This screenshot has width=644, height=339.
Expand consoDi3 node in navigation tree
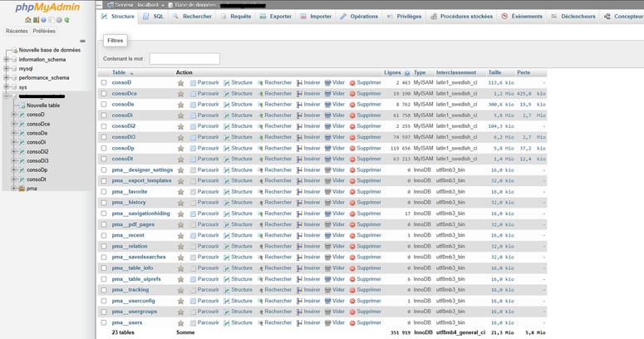click(14, 160)
